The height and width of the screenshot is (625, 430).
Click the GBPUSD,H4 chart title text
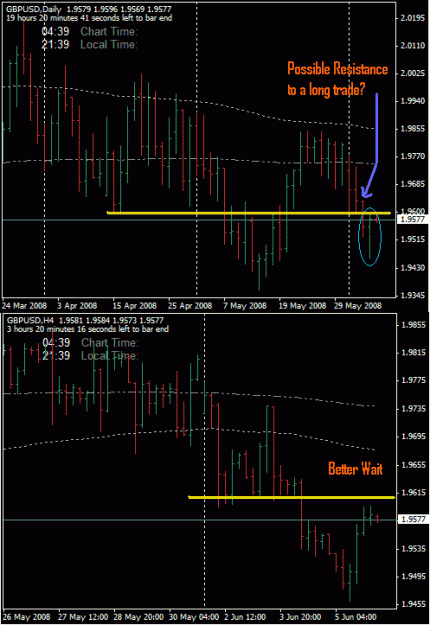tap(29, 320)
